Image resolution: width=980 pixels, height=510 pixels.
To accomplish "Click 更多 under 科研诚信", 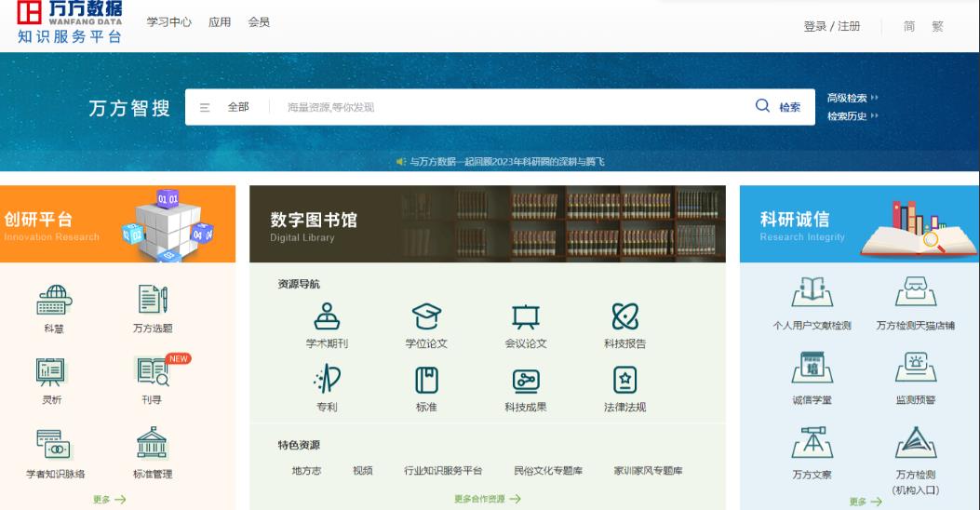I will click(x=866, y=502).
